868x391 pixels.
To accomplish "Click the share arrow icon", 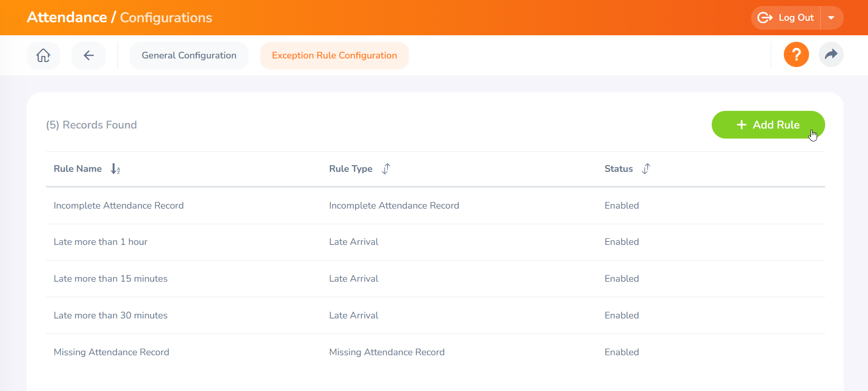I will [831, 54].
